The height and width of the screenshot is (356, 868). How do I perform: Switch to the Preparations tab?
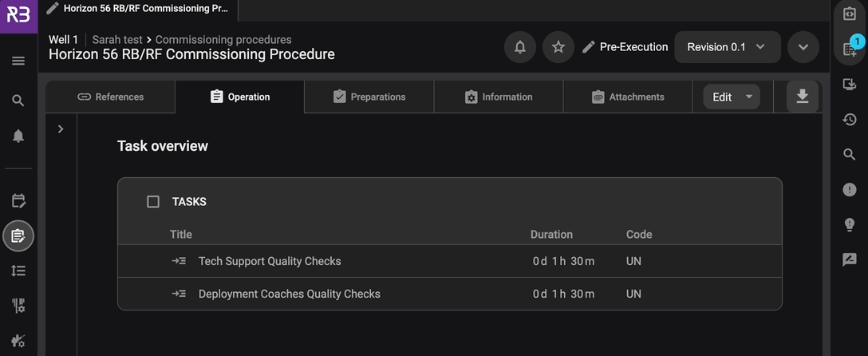[x=369, y=97]
